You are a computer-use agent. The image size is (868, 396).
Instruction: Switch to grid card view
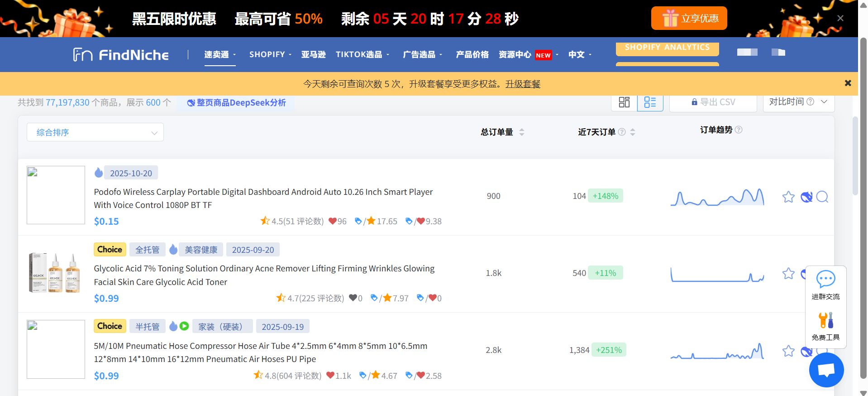point(624,102)
